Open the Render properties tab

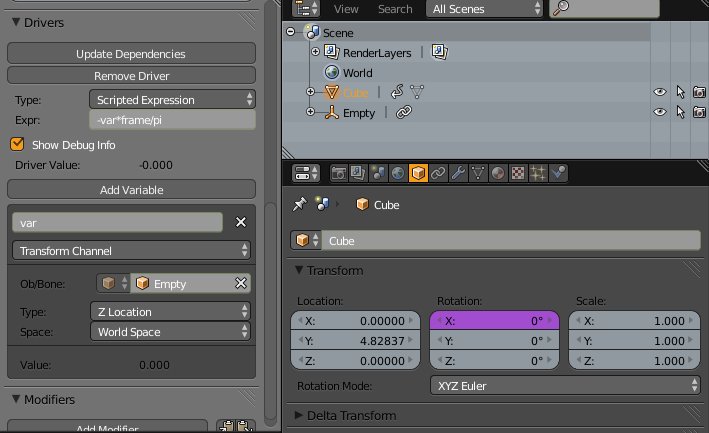pyautogui.click(x=338, y=173)
